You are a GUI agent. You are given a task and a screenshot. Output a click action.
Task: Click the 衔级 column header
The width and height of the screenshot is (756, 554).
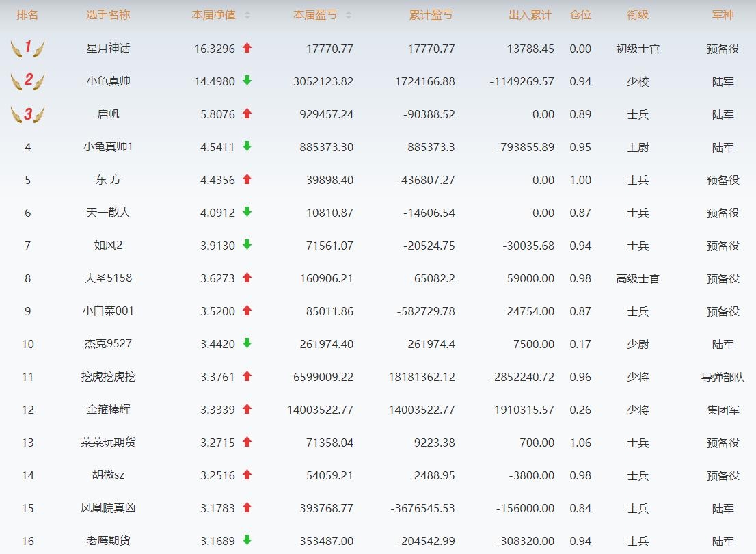[x=637, y=15]
